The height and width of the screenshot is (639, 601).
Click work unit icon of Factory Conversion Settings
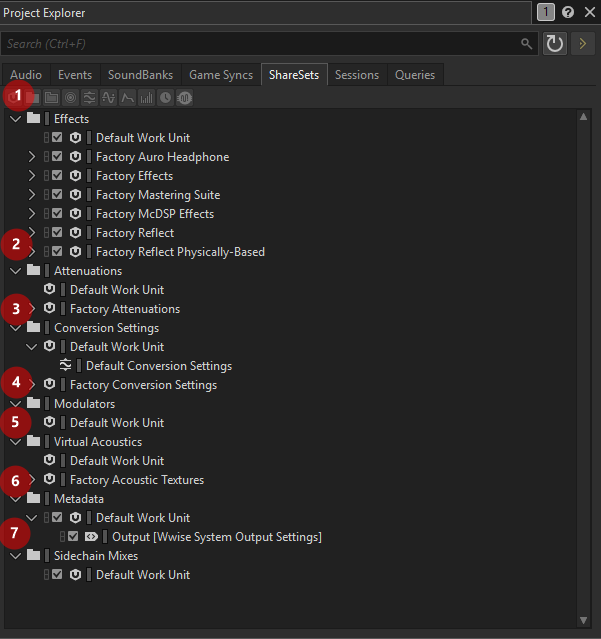[x=49, y=384]
